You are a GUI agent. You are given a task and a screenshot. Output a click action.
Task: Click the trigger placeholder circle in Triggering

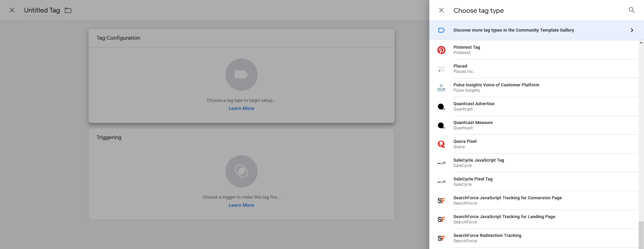tap(241, 171)
